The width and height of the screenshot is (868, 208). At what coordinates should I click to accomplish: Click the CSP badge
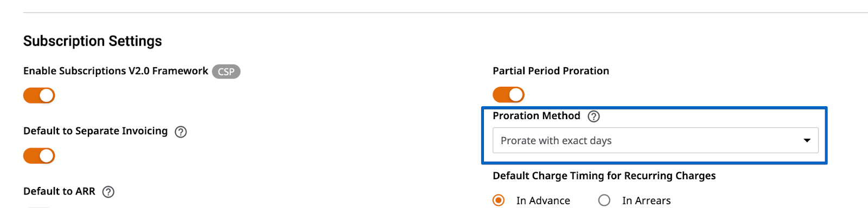tap(226, 71)
